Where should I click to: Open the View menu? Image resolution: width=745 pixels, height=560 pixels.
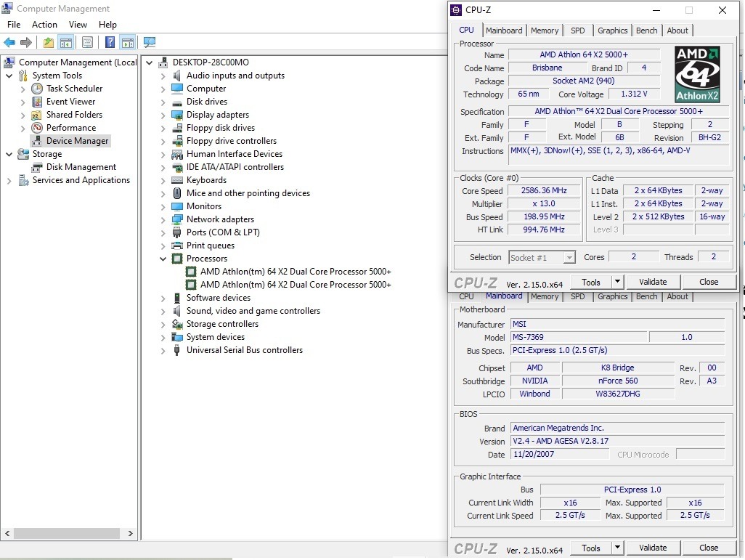pos(78,25)
